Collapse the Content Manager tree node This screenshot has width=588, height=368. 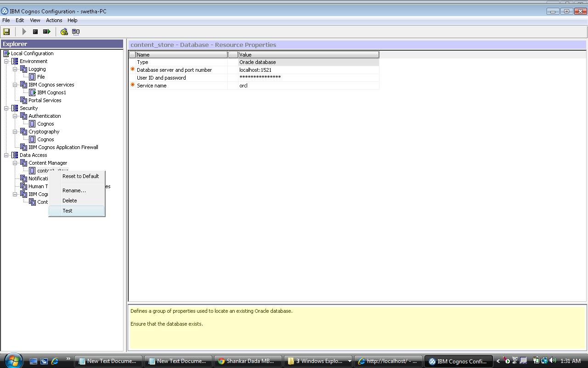15,163
